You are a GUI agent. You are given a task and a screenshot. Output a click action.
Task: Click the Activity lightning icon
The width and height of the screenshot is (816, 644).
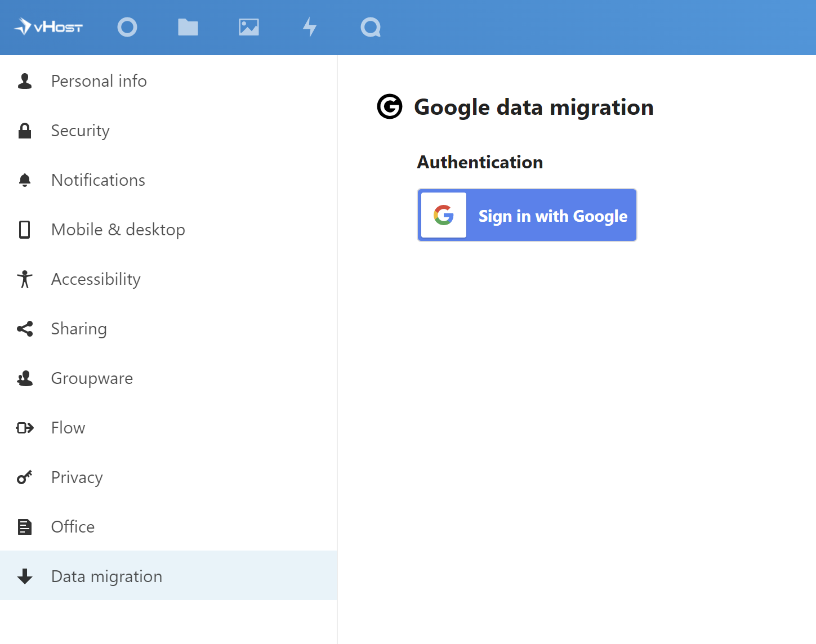(x=310, y=26)
